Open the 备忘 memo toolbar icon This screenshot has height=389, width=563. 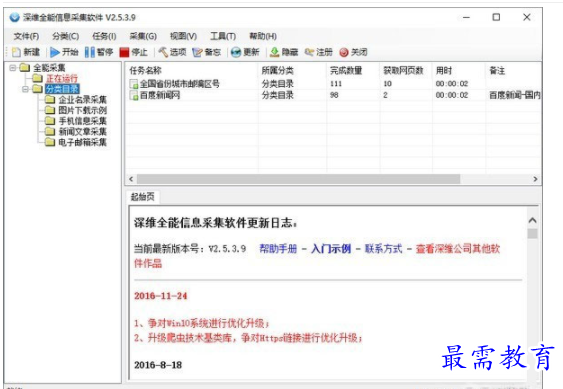(x=197, y=52)
